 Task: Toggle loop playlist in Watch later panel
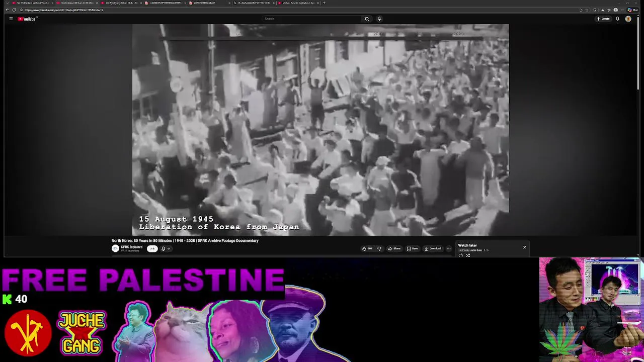[460, 255]
